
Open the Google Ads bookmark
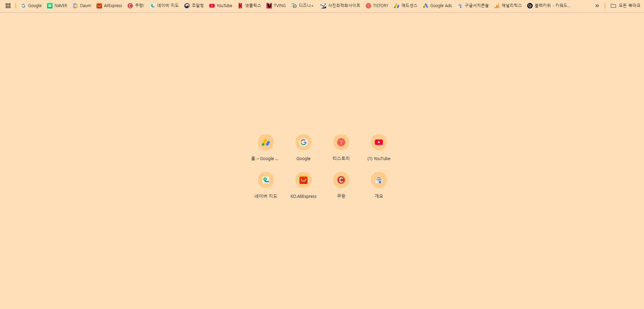point(438,6)
